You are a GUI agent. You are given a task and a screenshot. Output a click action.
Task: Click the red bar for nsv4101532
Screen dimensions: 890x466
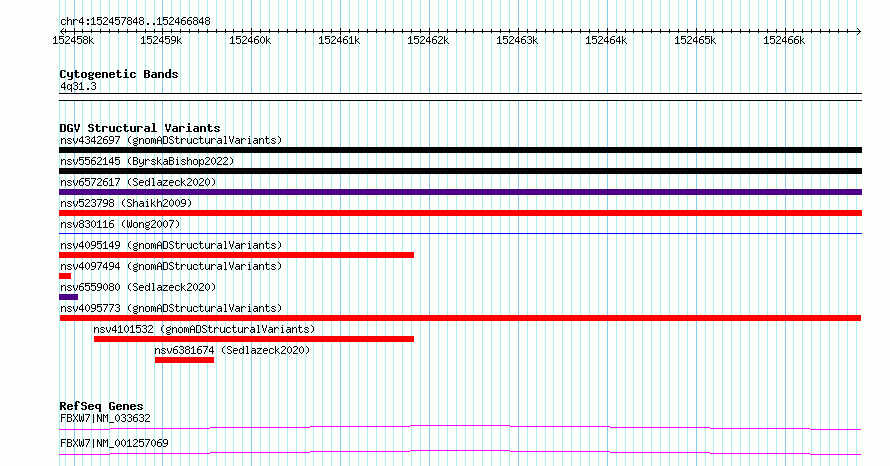click(254, 339)
